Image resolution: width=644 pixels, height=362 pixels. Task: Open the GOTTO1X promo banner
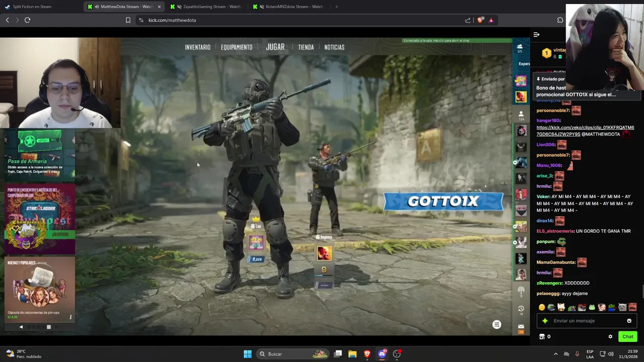click(x=443, y=201)
